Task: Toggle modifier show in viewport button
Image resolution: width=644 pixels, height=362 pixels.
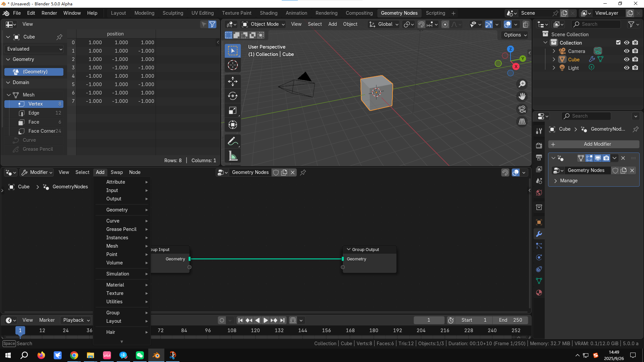Action: (x=598, y=158)
